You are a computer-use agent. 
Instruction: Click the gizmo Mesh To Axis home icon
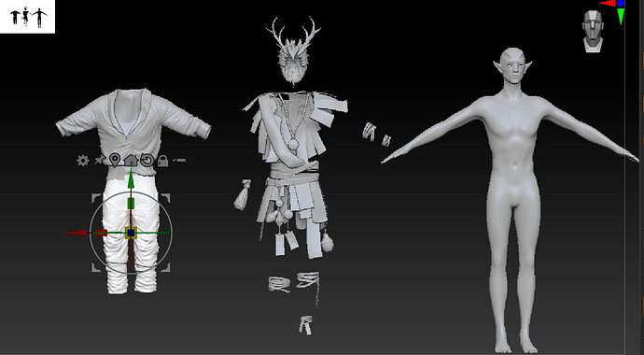point(131,160)
